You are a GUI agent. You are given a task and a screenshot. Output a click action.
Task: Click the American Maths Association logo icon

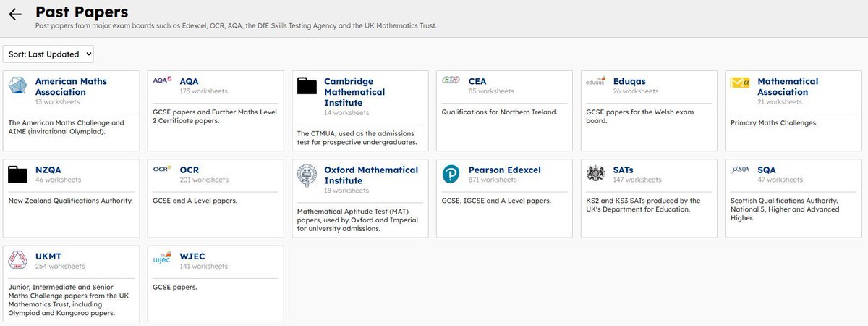click(18, 86)
